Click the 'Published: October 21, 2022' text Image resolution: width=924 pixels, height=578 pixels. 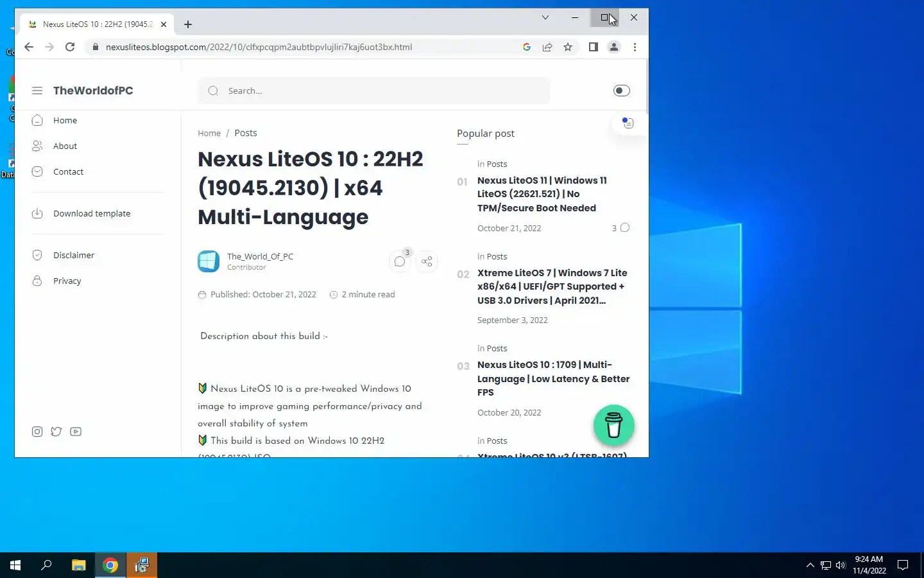263,294
